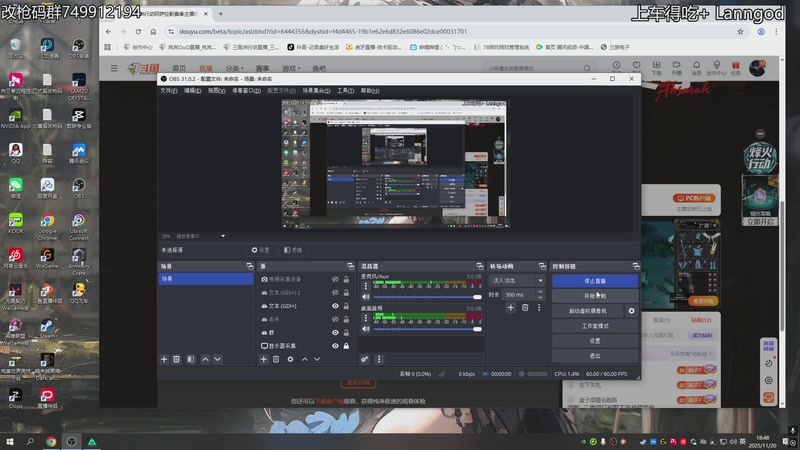Click Chrome reload page icon

point(138,32)
